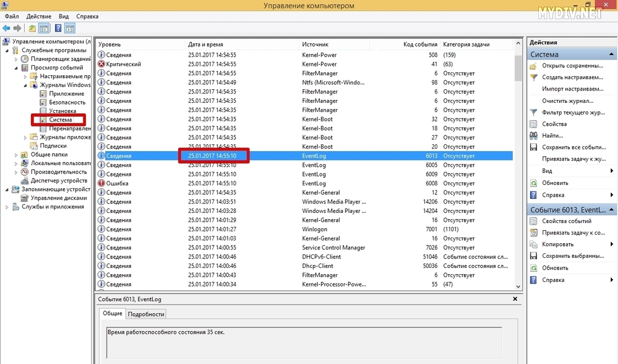
Task: Select the Winlogon event row
Action: pos(305,229)
